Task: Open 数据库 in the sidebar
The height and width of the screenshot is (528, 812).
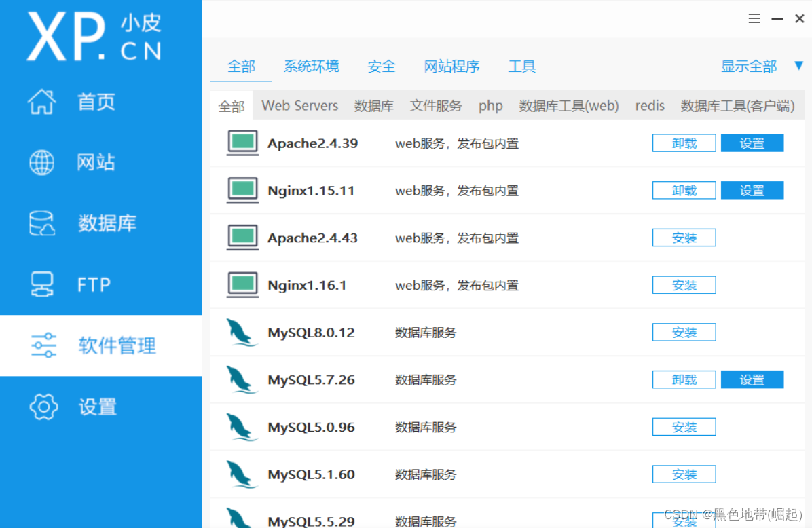Action: [x=107, y=224]
